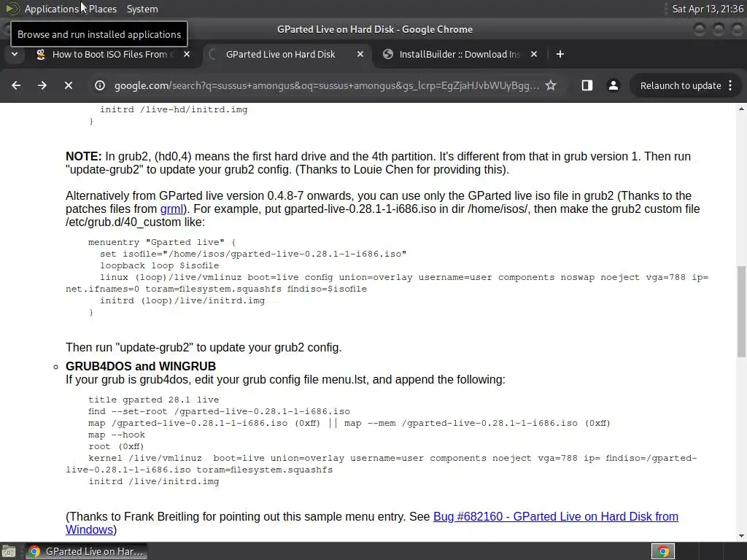
Task: Click the address bar URL
Action: [x=326, y=85]
